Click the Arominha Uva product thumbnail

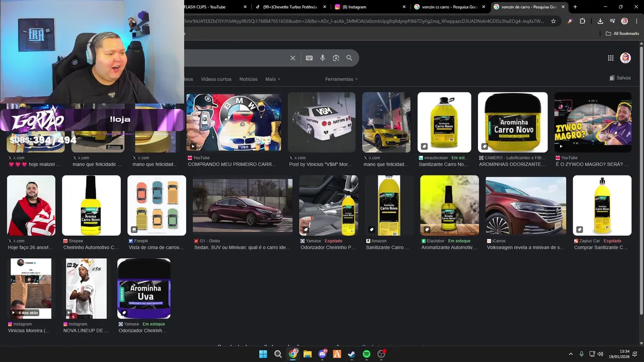pyautogui.click(x=144, y=289)
